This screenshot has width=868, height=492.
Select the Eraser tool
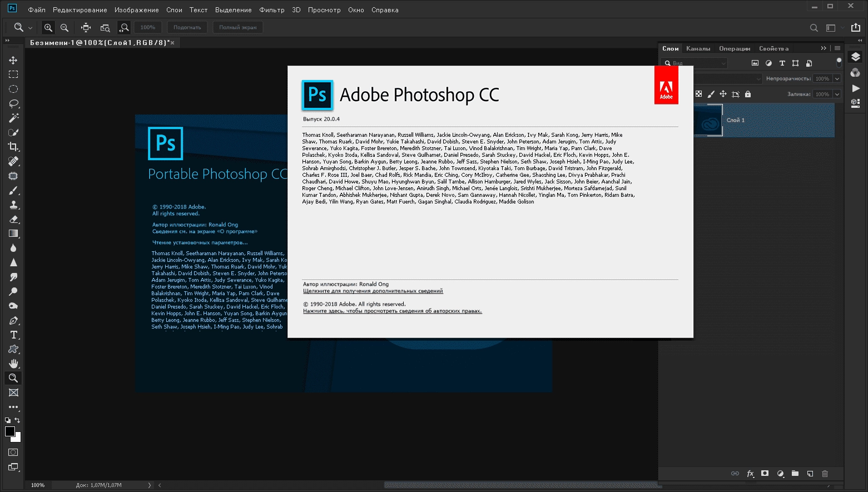[13, 219]
